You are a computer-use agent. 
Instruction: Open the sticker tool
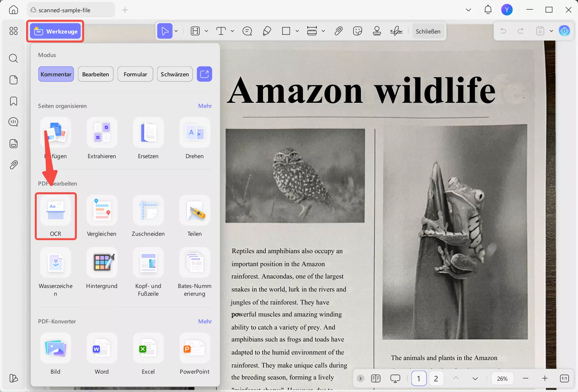click(x=358, y=31)
